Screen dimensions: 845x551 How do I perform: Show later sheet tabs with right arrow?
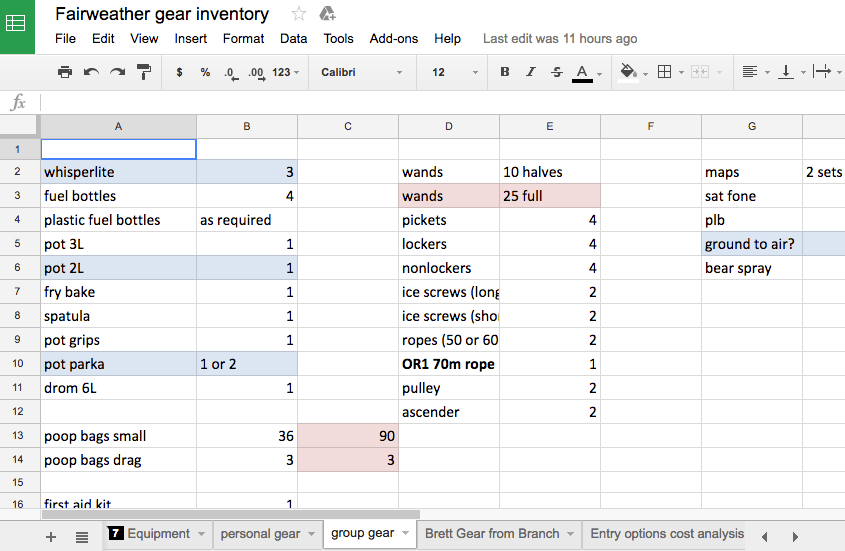coord(795,536)
